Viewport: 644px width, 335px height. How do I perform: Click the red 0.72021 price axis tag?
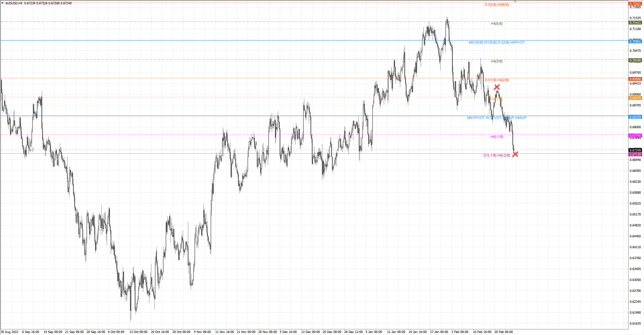click(635, 4)
